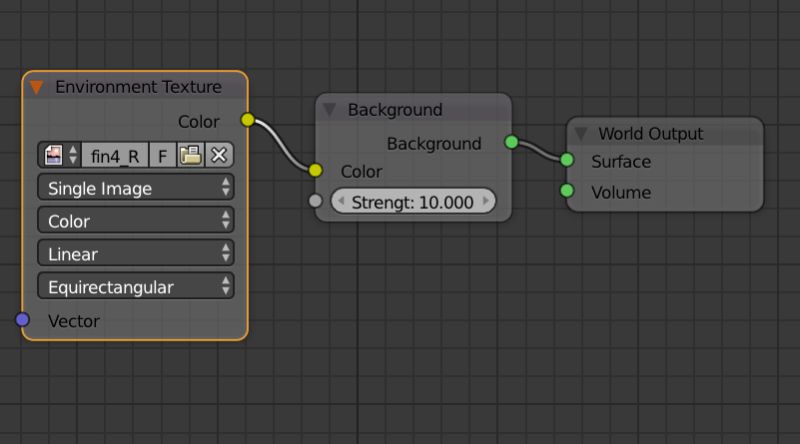The height and width of the screenshot is (444, 800).
Task: Click Background shader output socket
Action: [x=511, y=142]
